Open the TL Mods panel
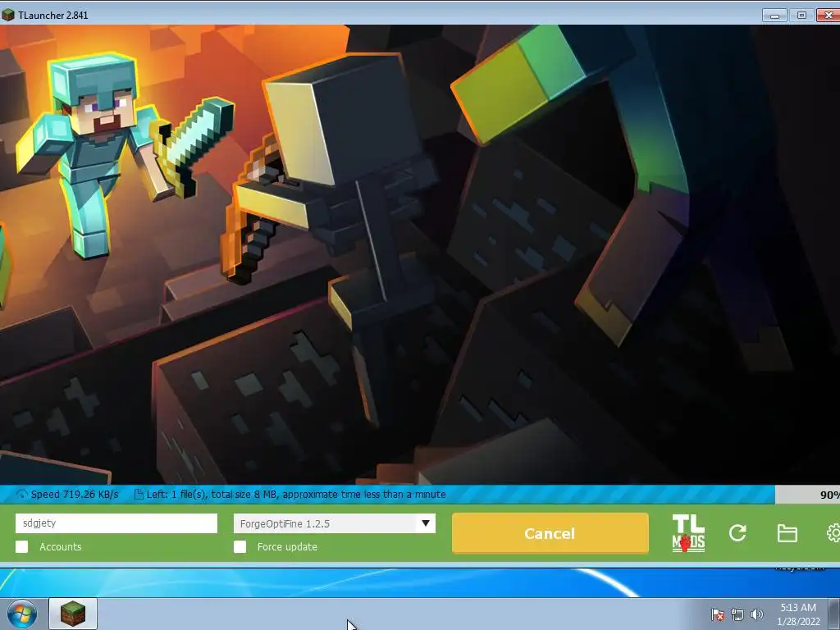This screenshot has width=840, height=630. click(688, 533)
